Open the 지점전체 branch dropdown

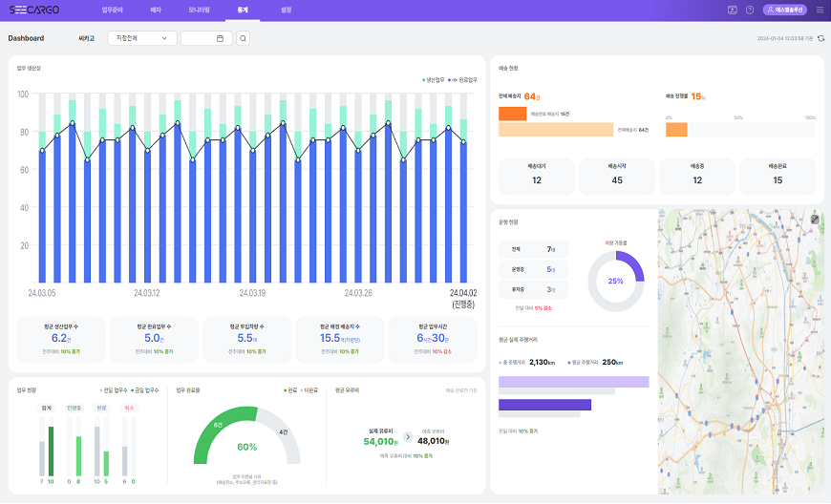tap(141, 38)
